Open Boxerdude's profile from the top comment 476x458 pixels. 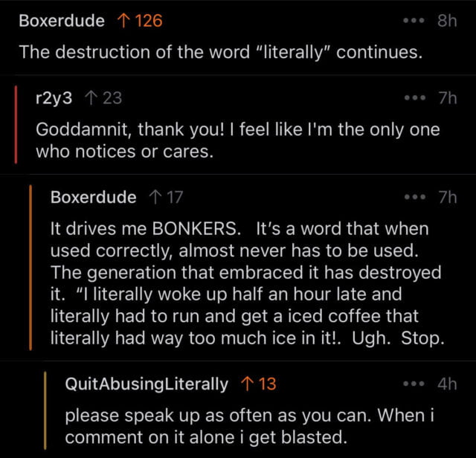pos(61,21)
